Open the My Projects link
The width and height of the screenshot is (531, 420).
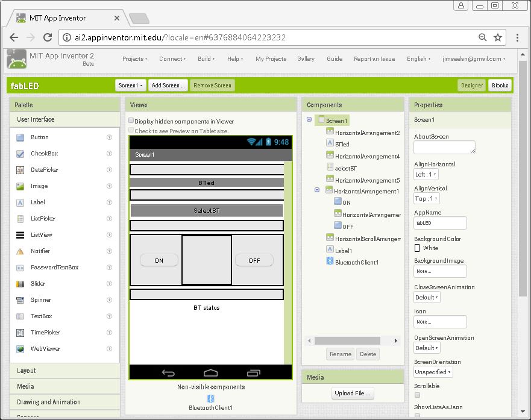coord(271,59)
